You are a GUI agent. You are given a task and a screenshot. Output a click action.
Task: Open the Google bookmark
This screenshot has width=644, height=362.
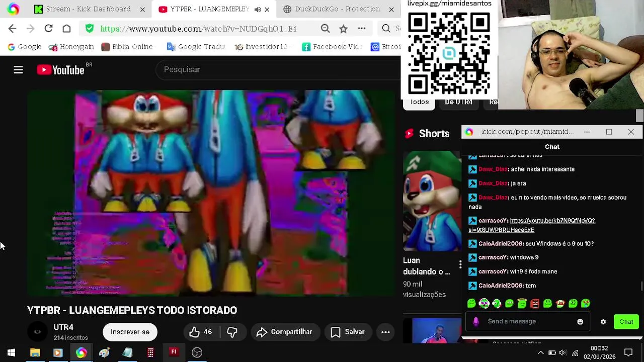coord(24,47)
